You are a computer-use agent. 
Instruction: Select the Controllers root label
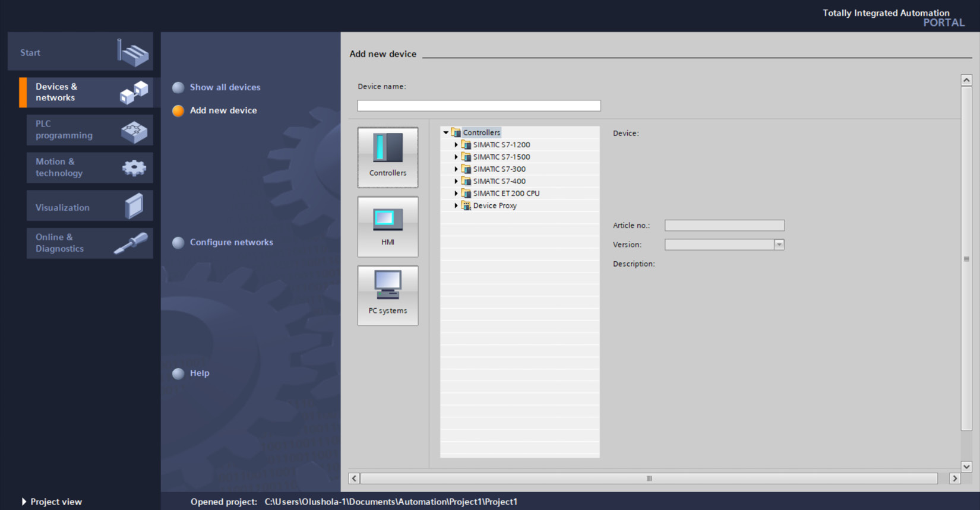point(481,132)
